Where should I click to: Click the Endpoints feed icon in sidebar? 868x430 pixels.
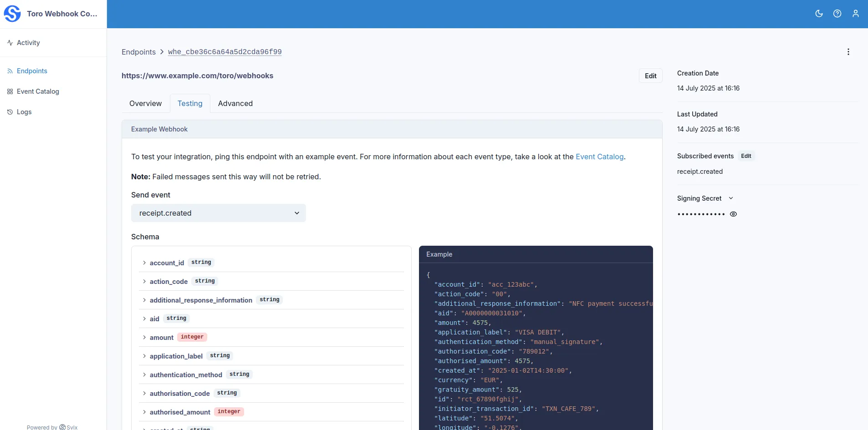[10, 71]
